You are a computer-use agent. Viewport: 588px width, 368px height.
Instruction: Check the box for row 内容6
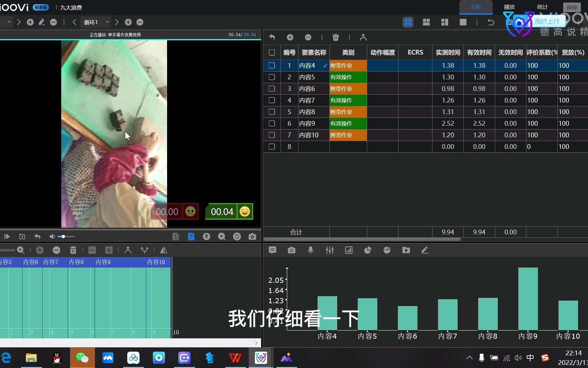[x=272, y=89]
